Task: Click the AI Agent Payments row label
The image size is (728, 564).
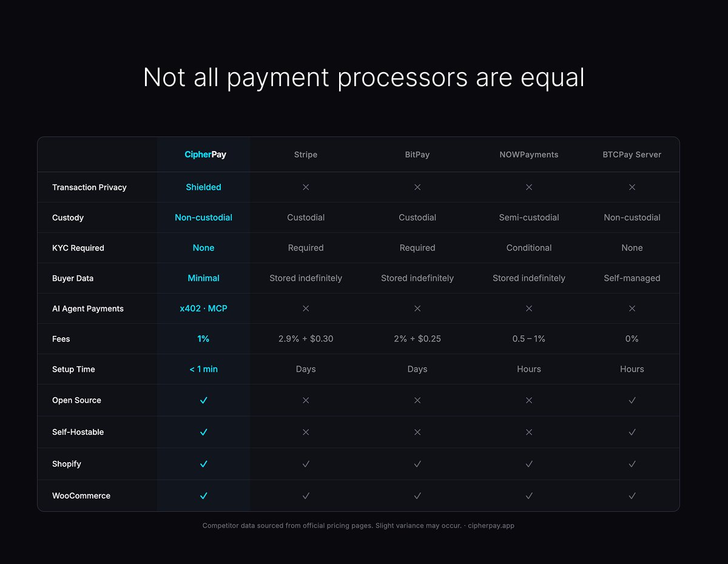Action: pyautogui.click(x=88, y=309)
